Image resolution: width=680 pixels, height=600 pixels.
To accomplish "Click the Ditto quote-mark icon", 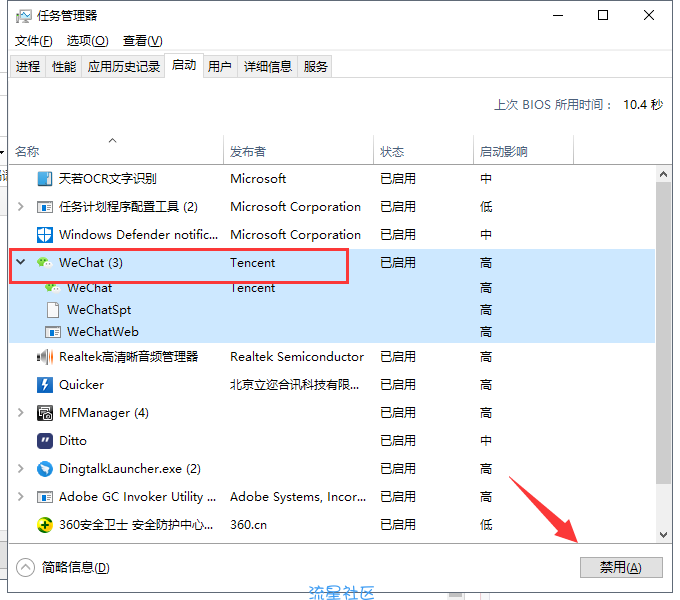I will [45, 441].
